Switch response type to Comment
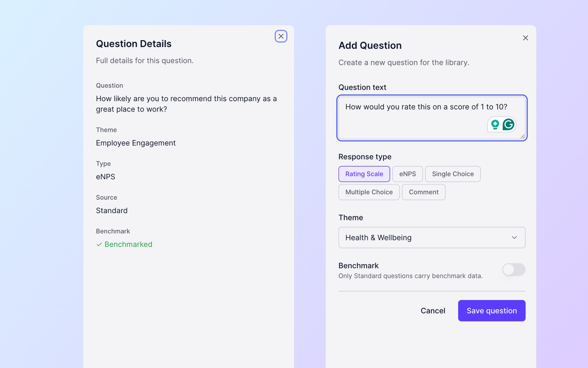The height and width of the screenshot is (368, 588). [x=423, y=192]
